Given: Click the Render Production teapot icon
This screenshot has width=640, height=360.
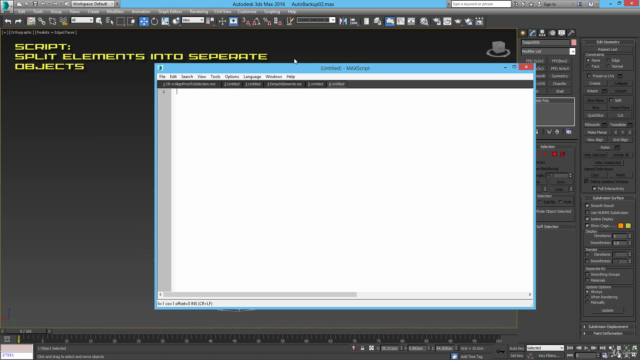Looking at the screenshot, I should [x=458, y=21].
